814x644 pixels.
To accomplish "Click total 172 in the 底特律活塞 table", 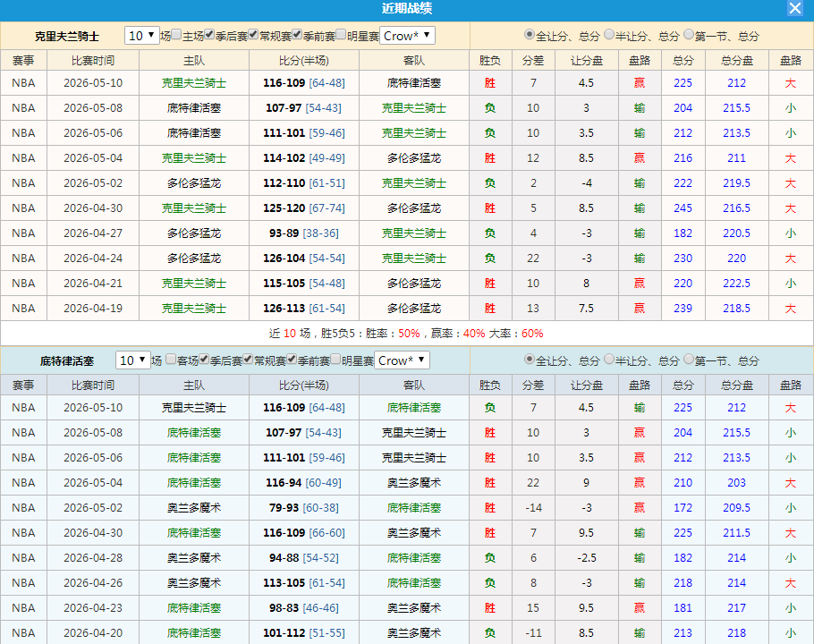I will point(683,507).
